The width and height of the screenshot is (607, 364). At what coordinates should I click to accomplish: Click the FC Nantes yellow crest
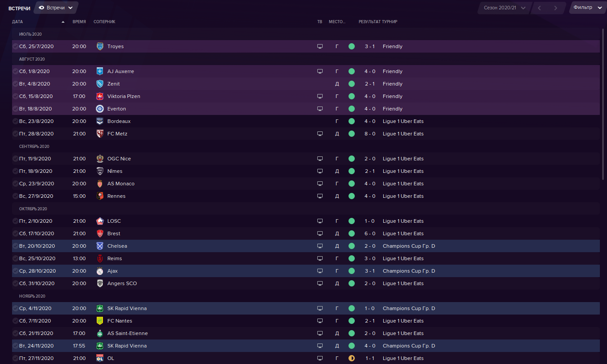tap(100, 321)
